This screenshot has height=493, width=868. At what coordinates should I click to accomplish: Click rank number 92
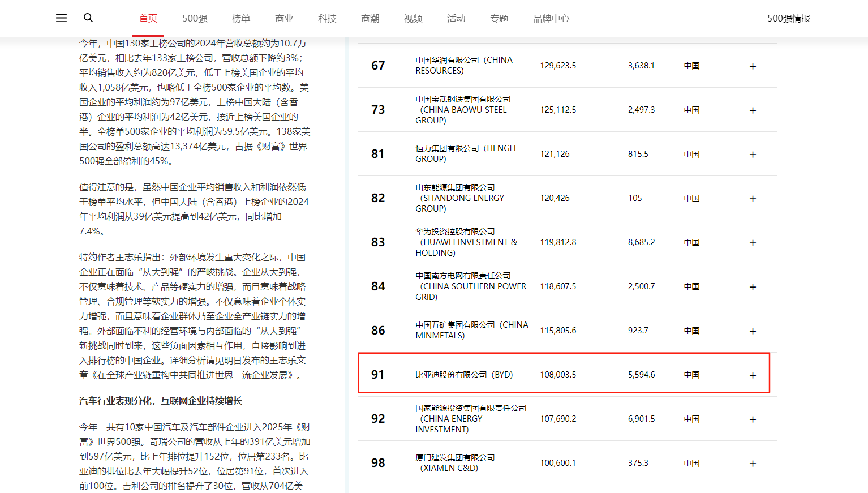pos(378,419)
